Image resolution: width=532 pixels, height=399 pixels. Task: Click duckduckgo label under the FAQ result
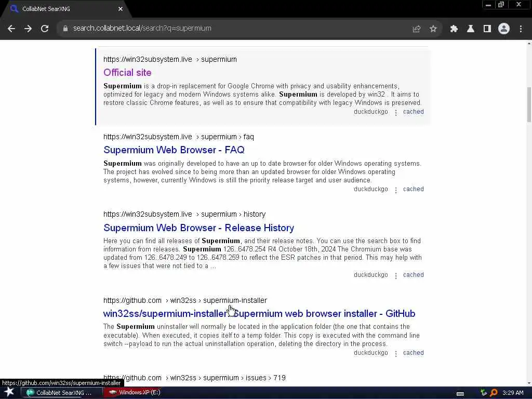[x=370, y=189]
